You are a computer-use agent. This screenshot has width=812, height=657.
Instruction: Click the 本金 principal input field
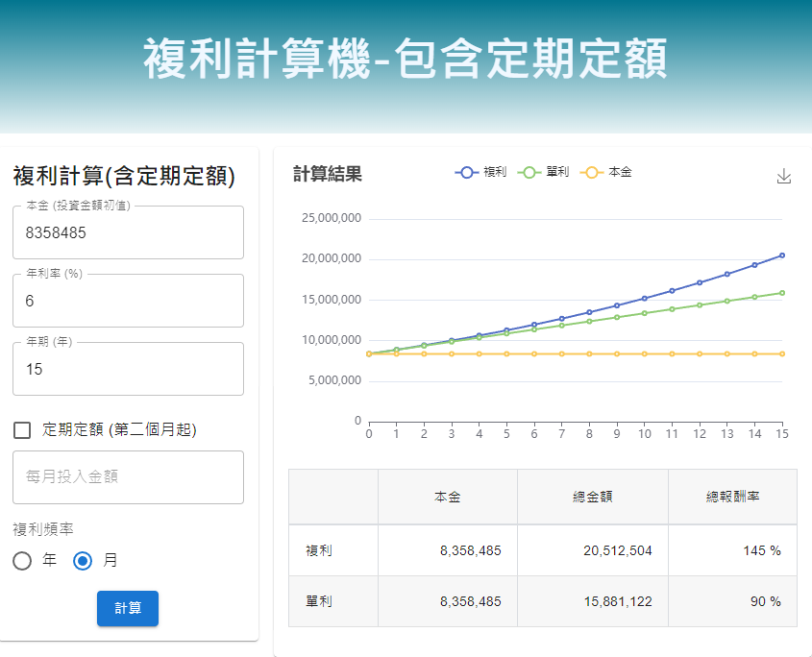(128, 232)
